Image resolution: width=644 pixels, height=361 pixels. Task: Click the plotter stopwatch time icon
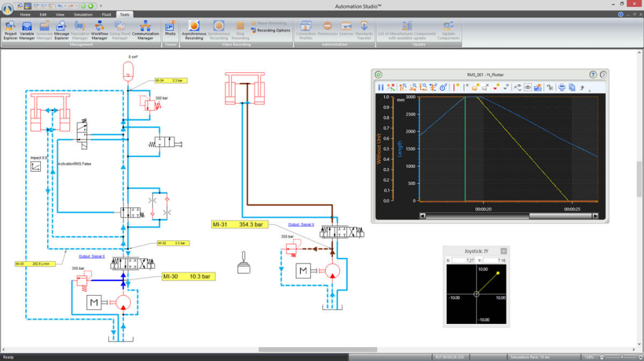443,87
